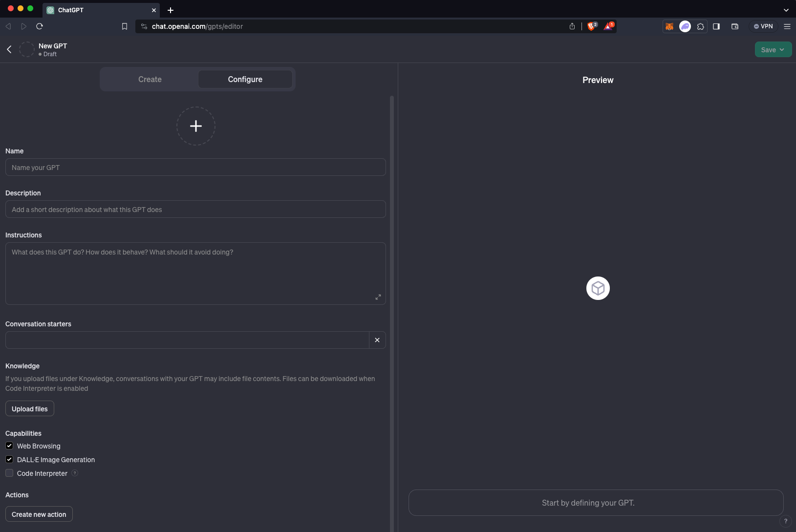Viewport: 796px width, 532px height.
Task: Go back using the left chevron arrow
Action: pos(9,49)
